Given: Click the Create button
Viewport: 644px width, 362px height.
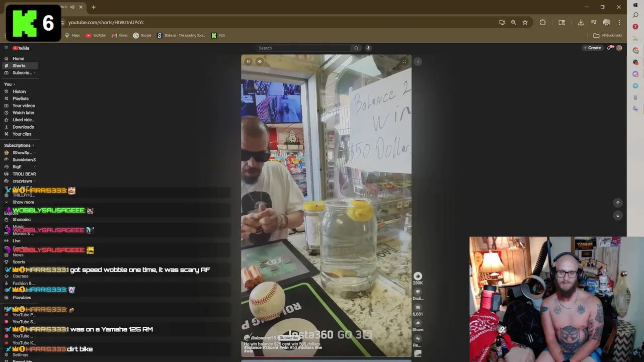Looking at the screenshot, I should (592, 48).
